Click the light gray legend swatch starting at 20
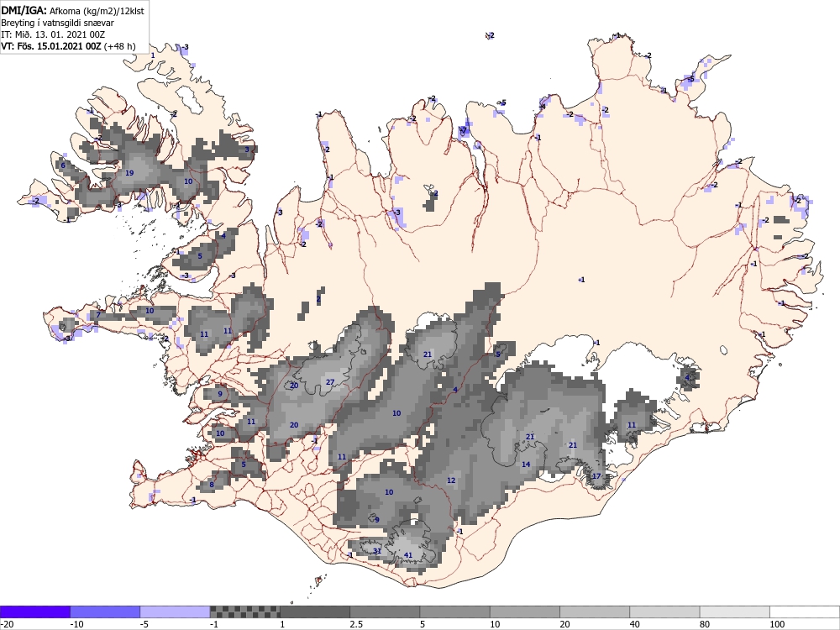 (595, 612)
